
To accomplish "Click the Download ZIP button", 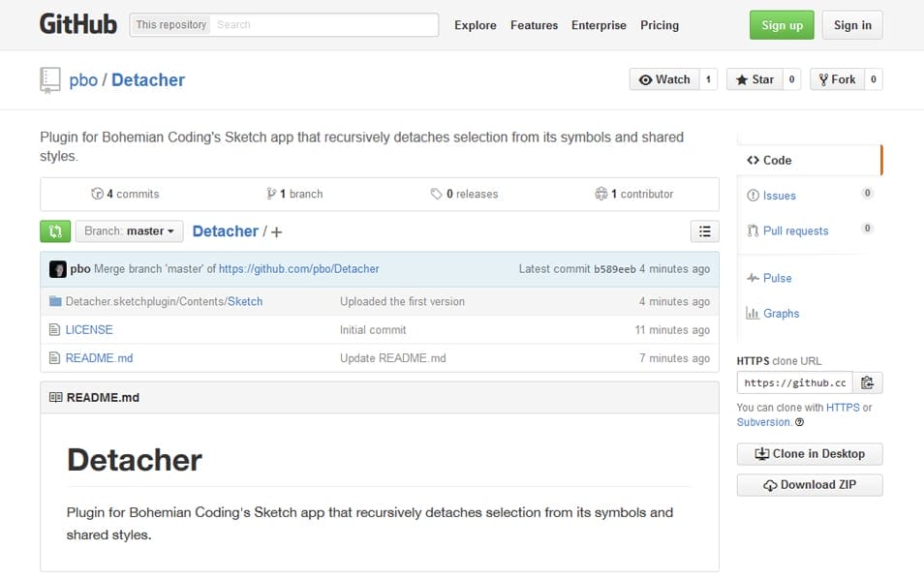I will point(809,485).
